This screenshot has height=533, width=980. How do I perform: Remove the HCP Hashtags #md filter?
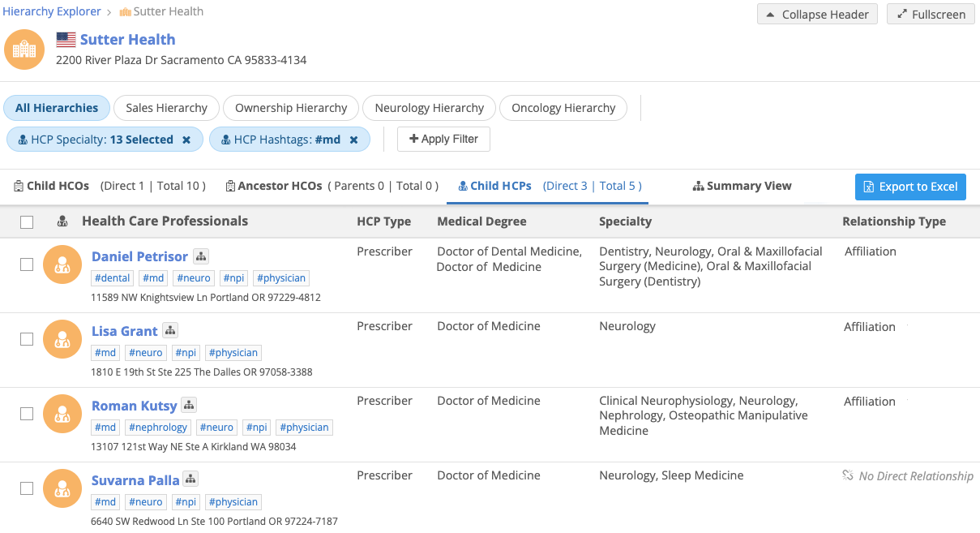353,140
